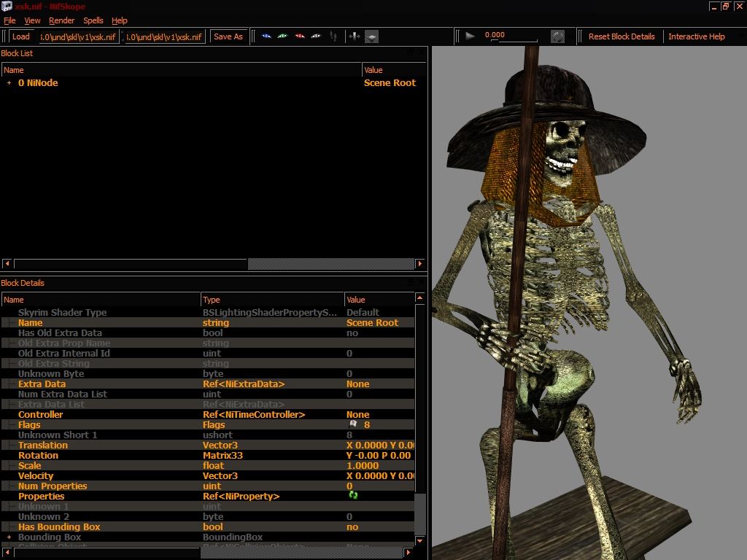
Task: Toggle Walk view footprints icon
Action: 333,36
